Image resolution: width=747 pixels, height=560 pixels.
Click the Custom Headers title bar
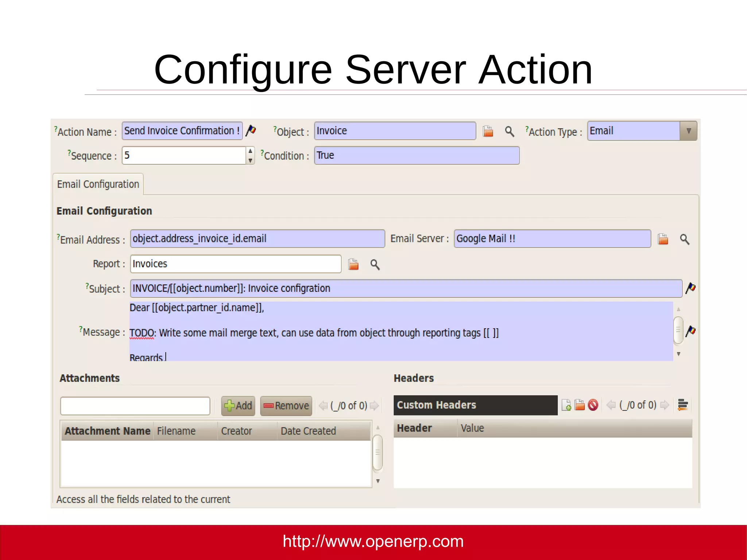tap(476, 405)
